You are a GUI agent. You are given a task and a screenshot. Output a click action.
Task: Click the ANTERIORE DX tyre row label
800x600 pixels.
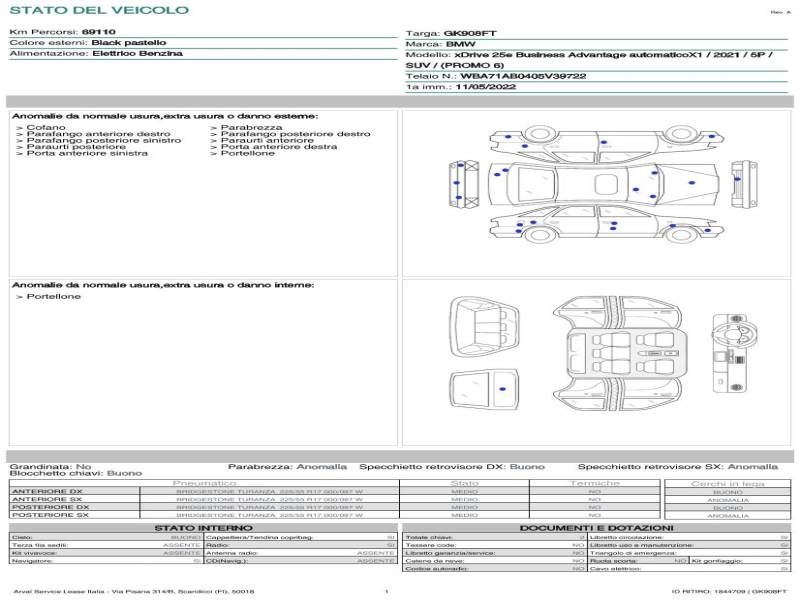click(47, 491)
